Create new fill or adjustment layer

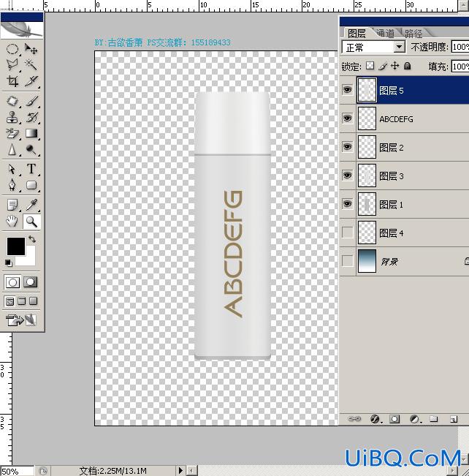pyautogui.click(x=415, y=419)
